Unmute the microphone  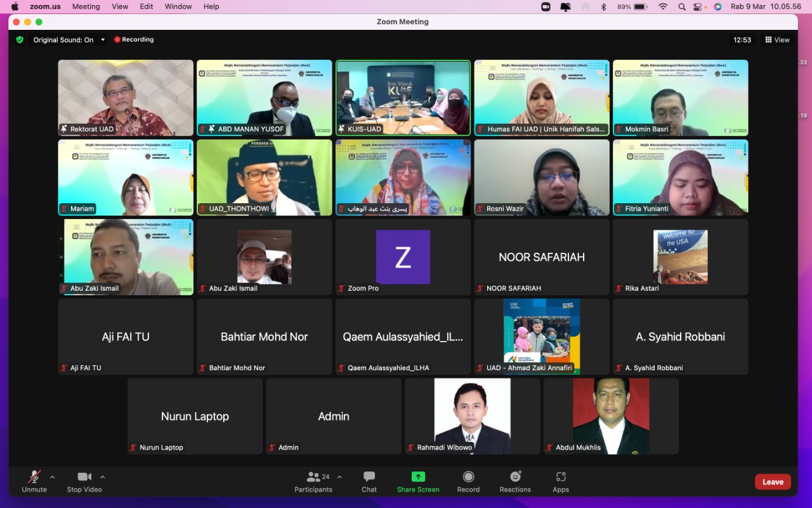34,481
